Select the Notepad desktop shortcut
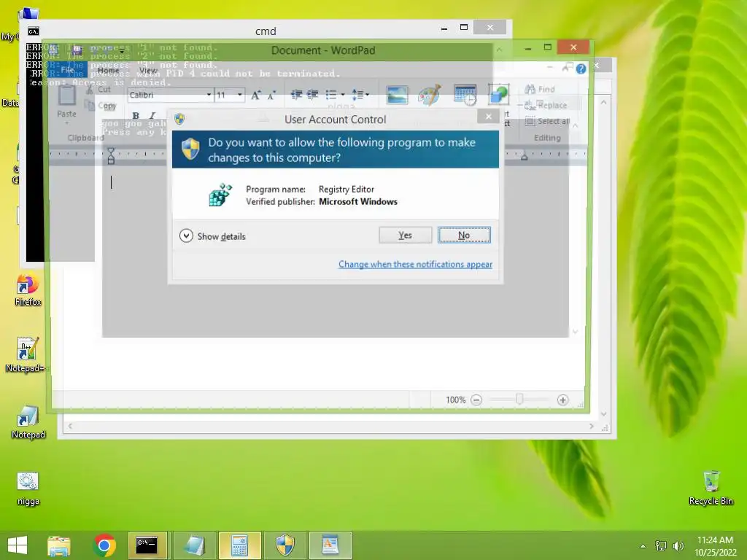Screen dimensions: 747x560 [28, 422]
